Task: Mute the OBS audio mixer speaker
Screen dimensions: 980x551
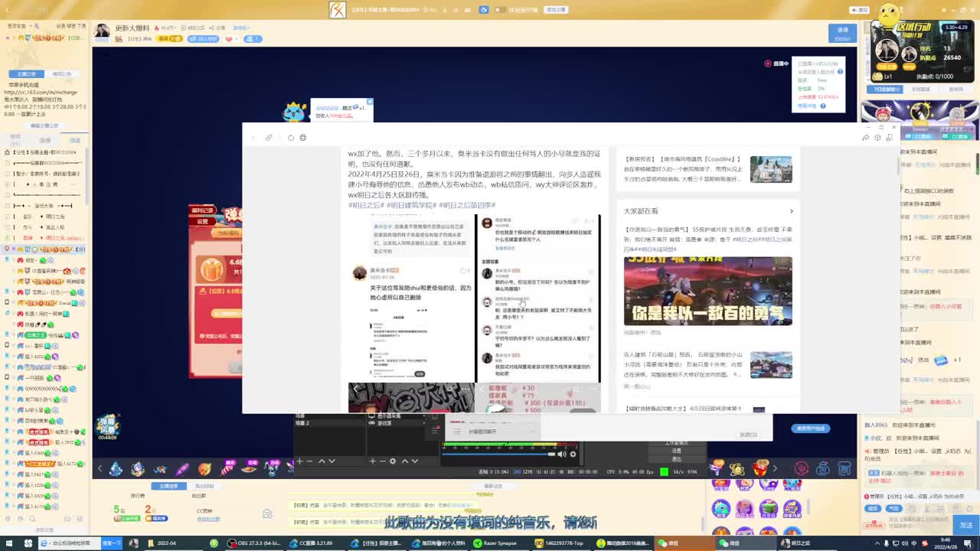Action: [x=561, y=454]
